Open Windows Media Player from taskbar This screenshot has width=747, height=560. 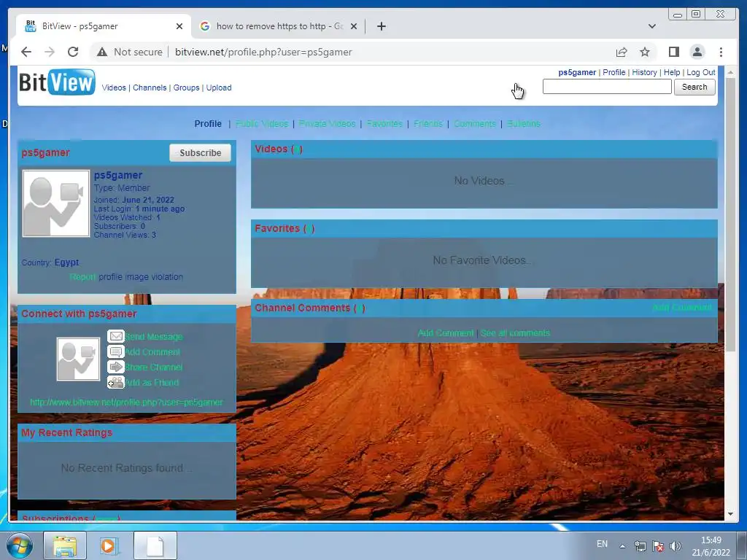(109, 545)
